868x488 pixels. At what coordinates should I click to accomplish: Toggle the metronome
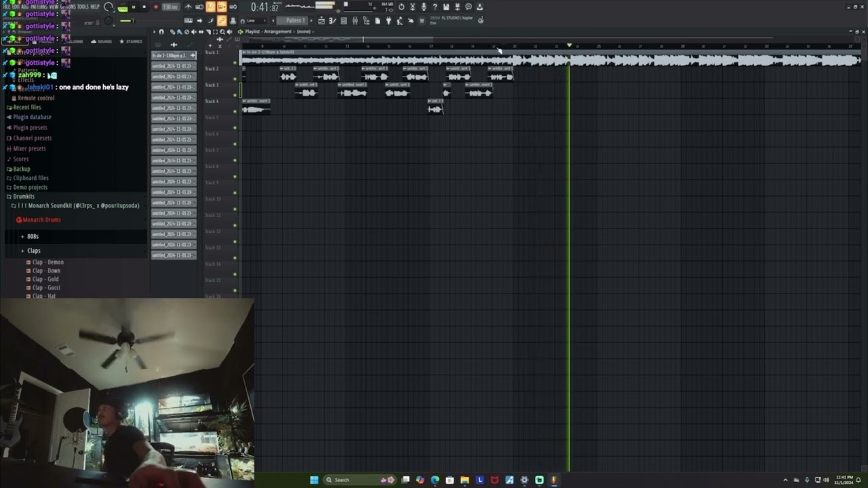(x=189, y=7)
